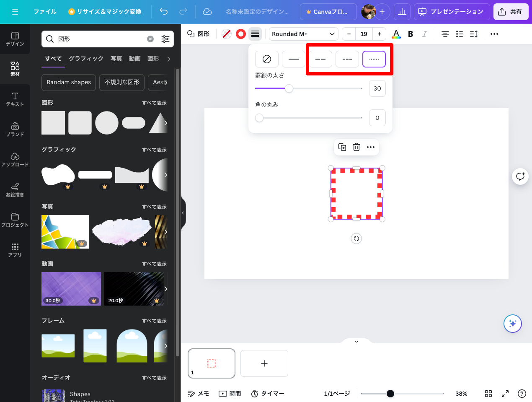Open the タイマー tool in the status bar
The width and height of the screenshot is (532, 402).
[268, 394]
